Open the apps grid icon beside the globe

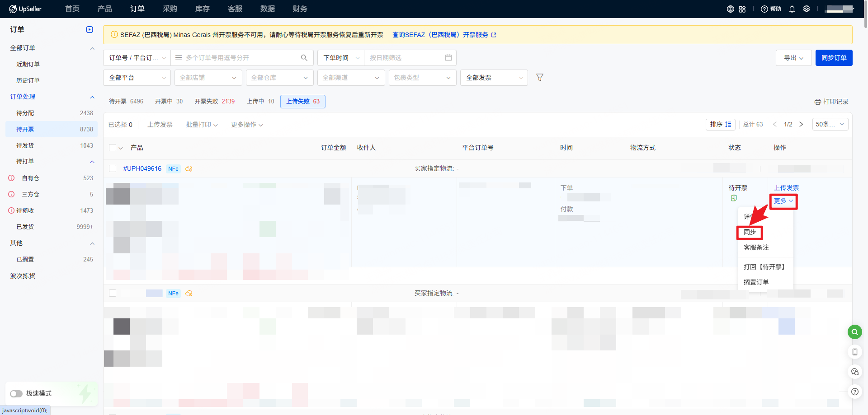point(741,9)
